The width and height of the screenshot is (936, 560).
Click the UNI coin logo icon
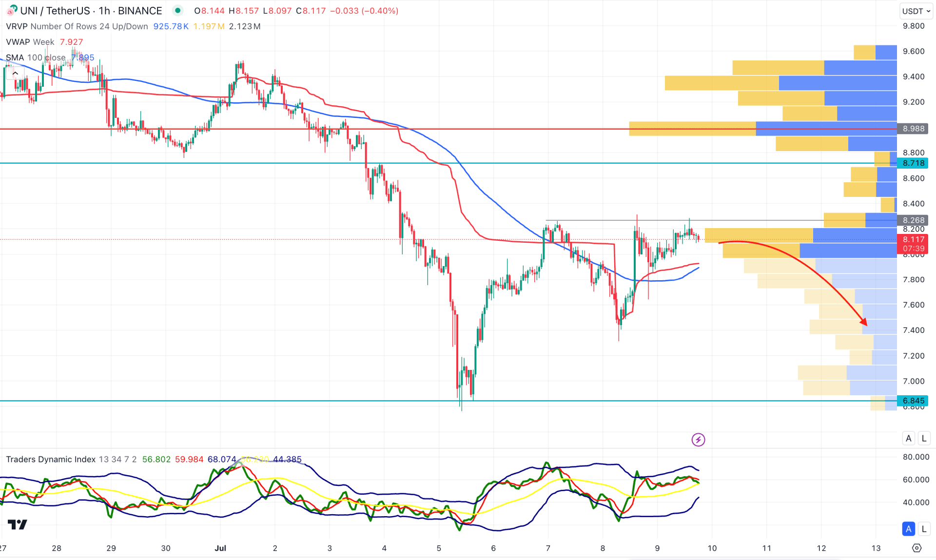tap(11, 10)
